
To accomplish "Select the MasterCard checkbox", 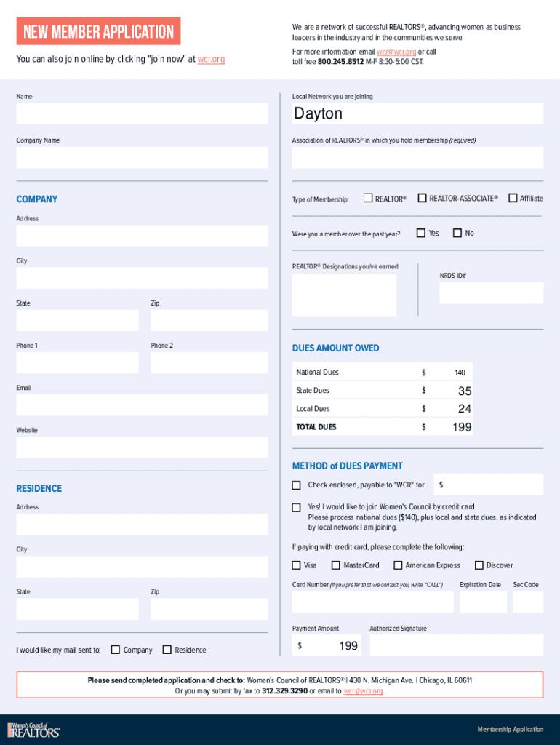I will (336, 565).
